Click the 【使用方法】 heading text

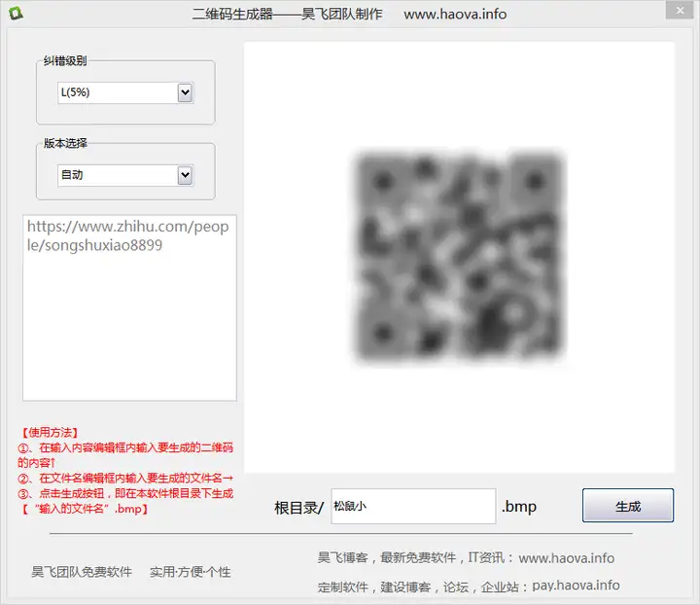click(x=50, y=432)
